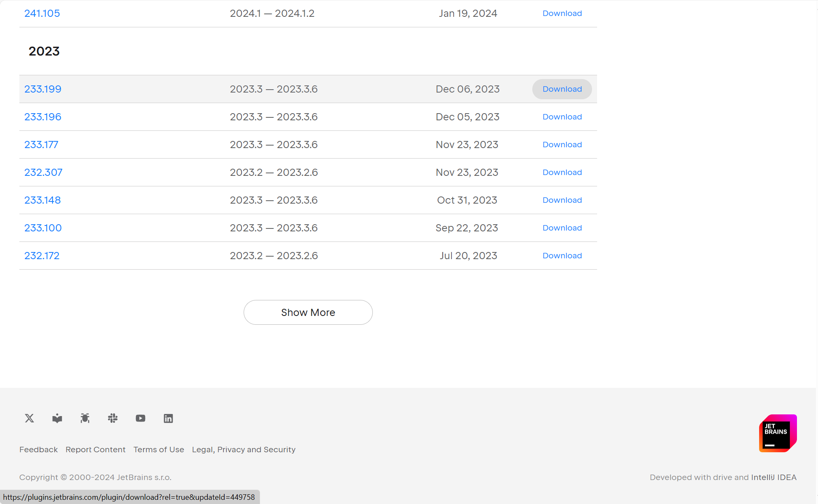Open the 233.148 version link
This screenshot has width=818, height=504.
pos(42,200)
